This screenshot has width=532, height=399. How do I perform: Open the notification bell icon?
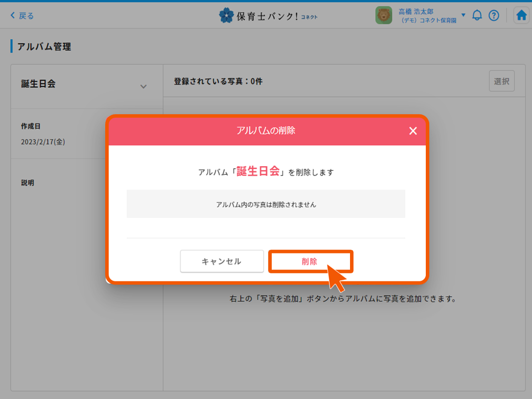click(x=477, y=15)
